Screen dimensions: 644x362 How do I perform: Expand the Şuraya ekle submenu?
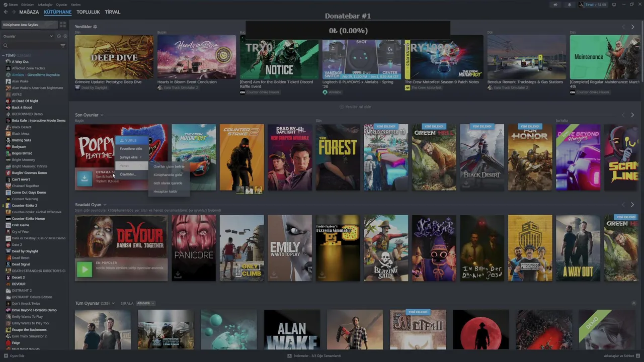pos(131,157)
